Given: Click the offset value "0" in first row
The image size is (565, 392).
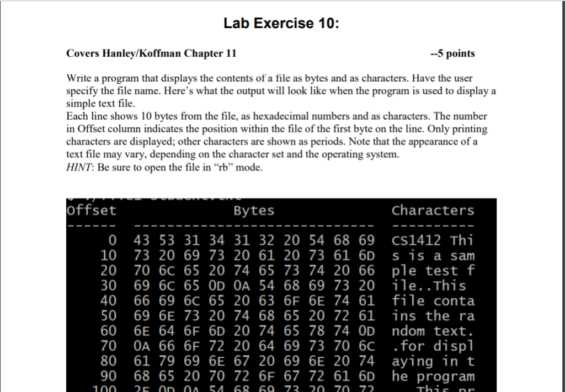Looking at the screenshot, I should click(113, 240).
